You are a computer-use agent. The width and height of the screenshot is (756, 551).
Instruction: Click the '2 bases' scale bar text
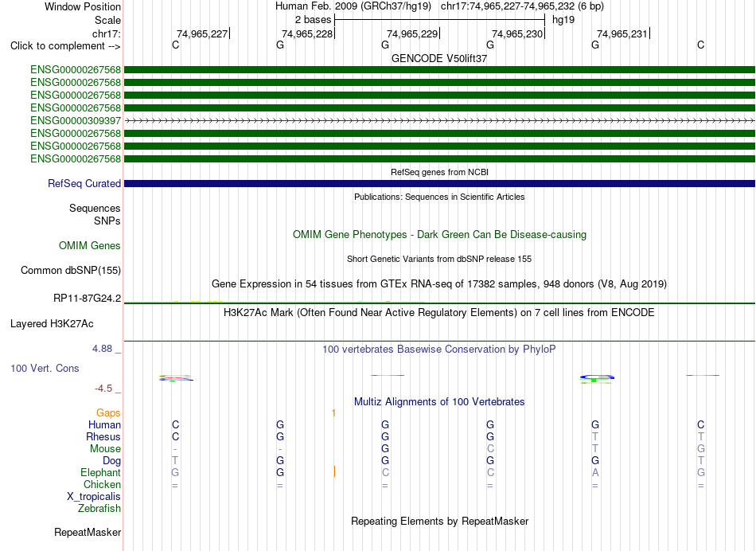[x=314, y=20]
